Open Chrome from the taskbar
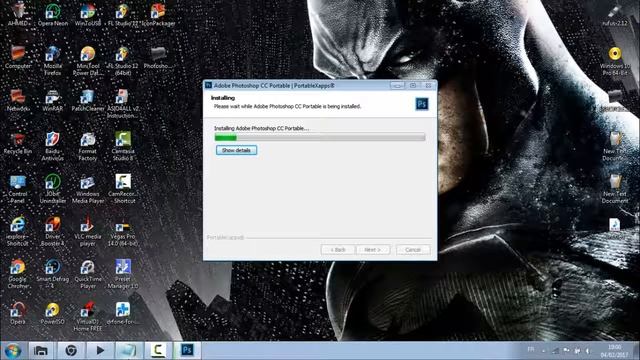The width and height of the screenshot is (640, 360). coord(71,350)
